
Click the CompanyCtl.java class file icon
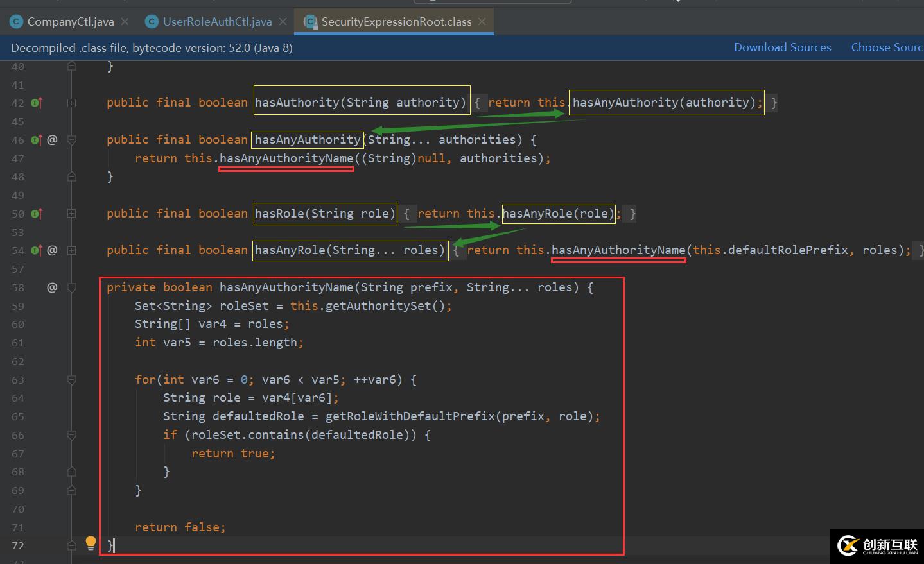point(17,22)
